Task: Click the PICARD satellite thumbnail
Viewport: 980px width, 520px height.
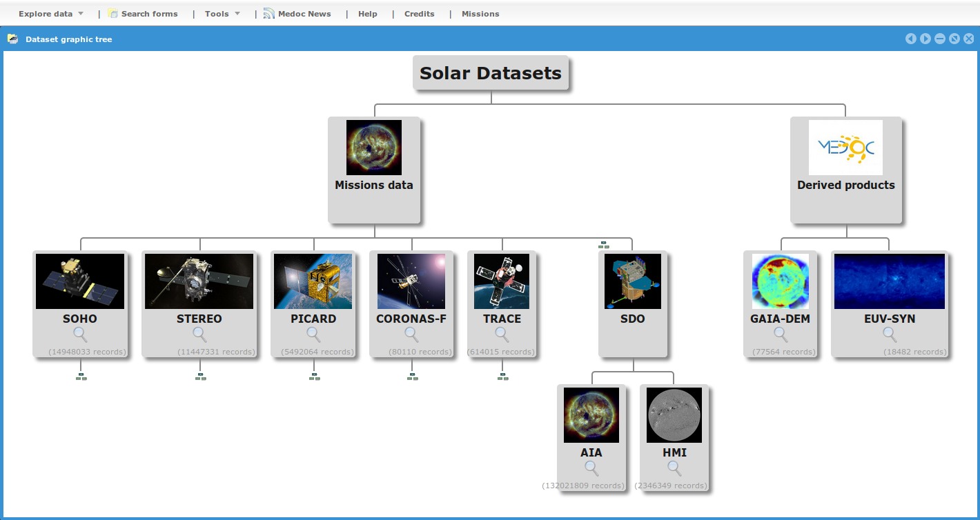Action: (x=313, y=281)
